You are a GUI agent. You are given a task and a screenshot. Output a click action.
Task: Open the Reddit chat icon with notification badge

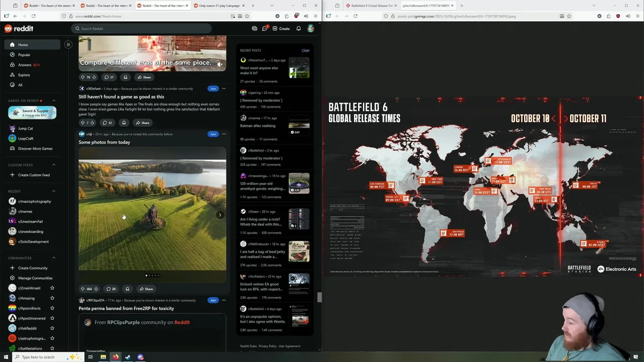pyautogui.click(x=265, y=29)
